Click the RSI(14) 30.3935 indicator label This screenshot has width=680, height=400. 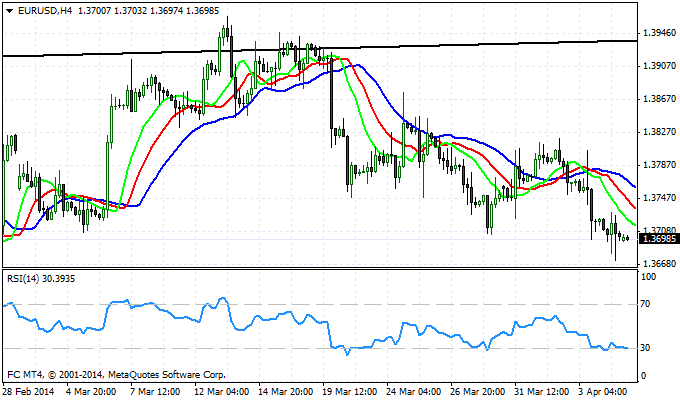tap(41, 279)
